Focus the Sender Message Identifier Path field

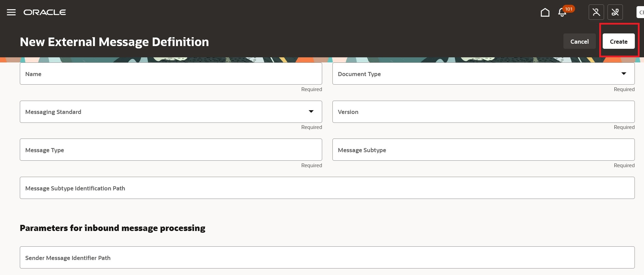(x=327, y=258)
